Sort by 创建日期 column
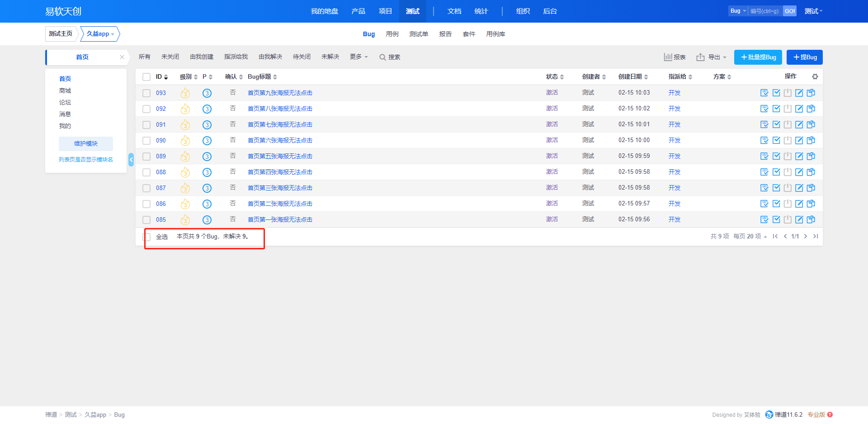This screenshot has height=424, width=868. [633, 77]
